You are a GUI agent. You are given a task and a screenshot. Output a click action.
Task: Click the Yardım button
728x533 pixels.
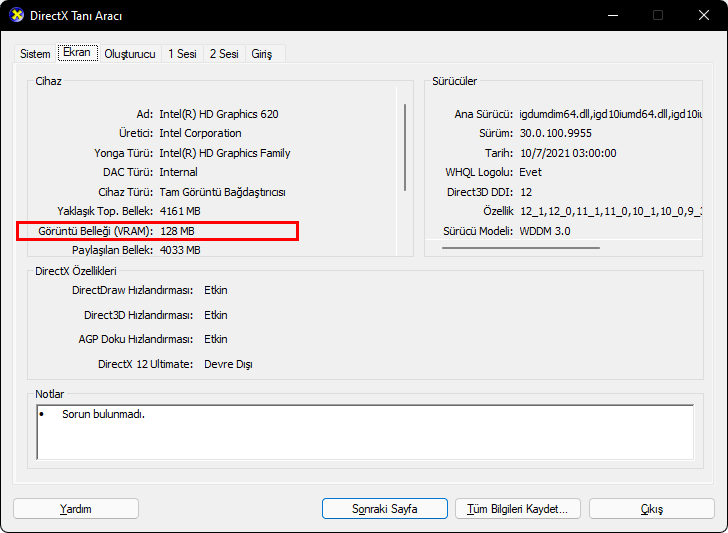[x=76, y=509]
